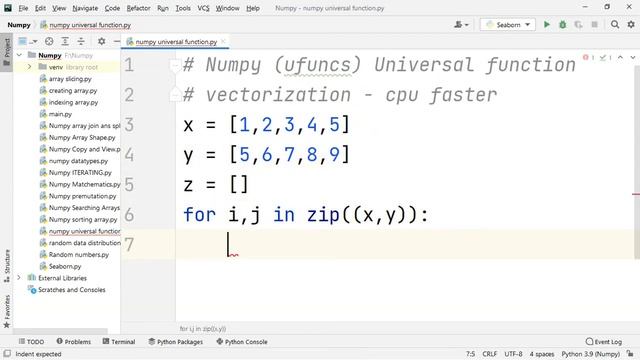Open Search Everywhere magnifier icon
Viewport: 640px width, 360px height.
(615, 25)
